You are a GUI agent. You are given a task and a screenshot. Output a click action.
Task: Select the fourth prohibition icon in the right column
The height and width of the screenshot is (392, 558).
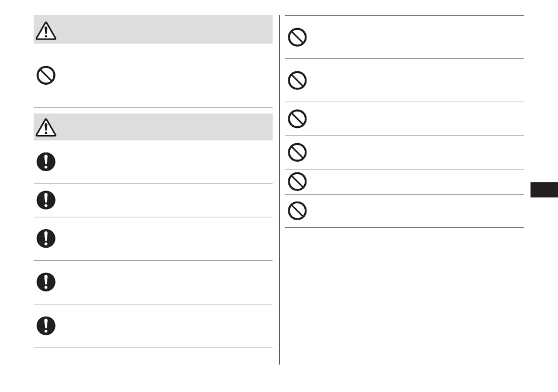click(x=297, y=152)
